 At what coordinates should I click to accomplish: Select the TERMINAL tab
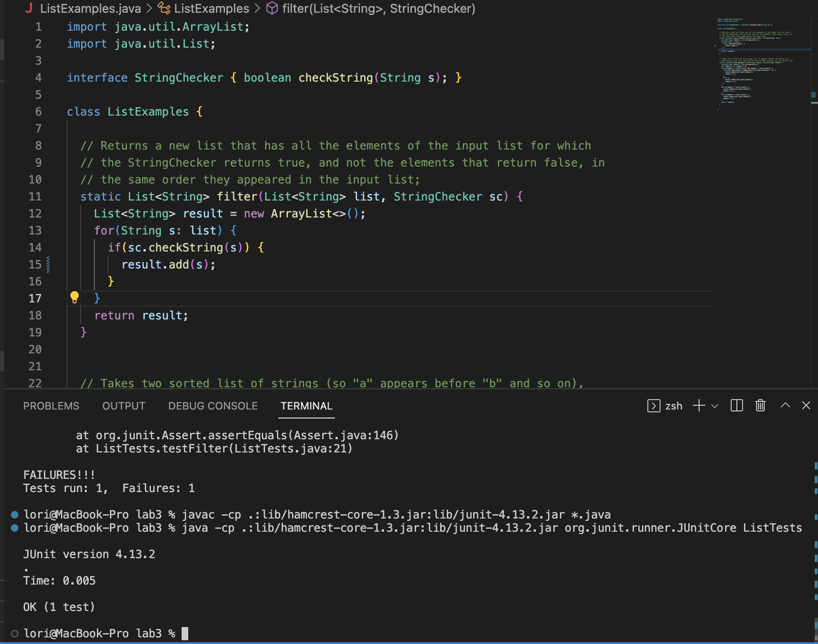click(x=306, y=406)
